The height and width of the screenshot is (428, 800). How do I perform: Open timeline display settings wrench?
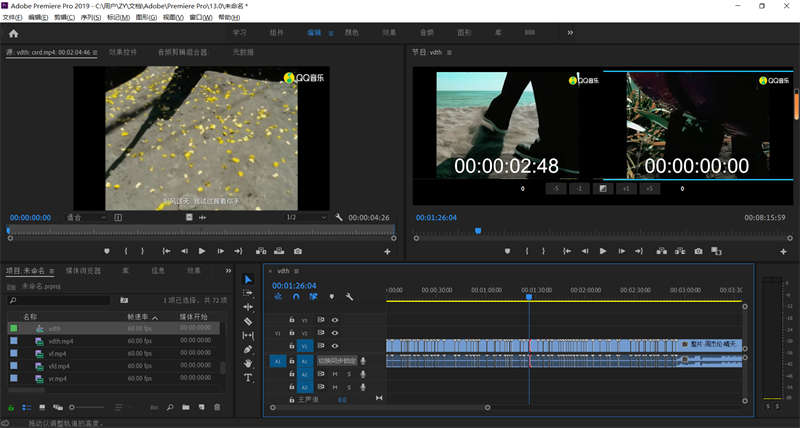point(349,297)
